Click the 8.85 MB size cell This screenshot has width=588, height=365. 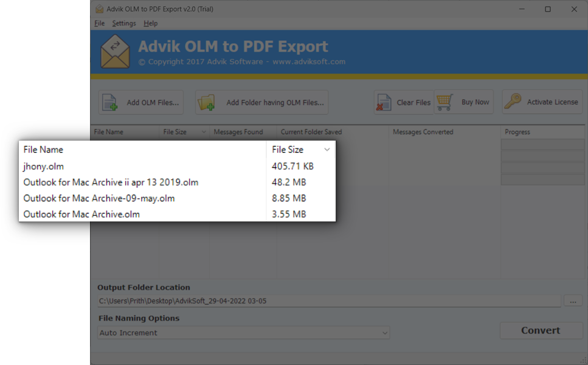[x=289, y=198]
